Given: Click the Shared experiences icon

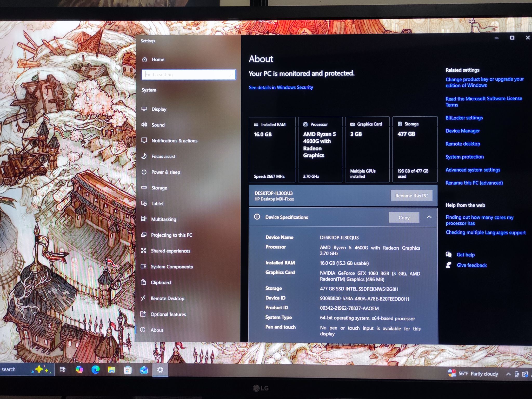Looking at the screenshot, I should tap(144, 251).
